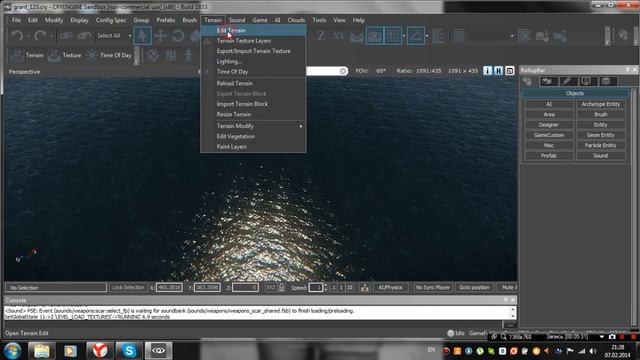Image resolution: width=640 pixels, height=360 pixels.
Task: Choose Export/Import Terrain Texture entry
Action: pos(253,51)
